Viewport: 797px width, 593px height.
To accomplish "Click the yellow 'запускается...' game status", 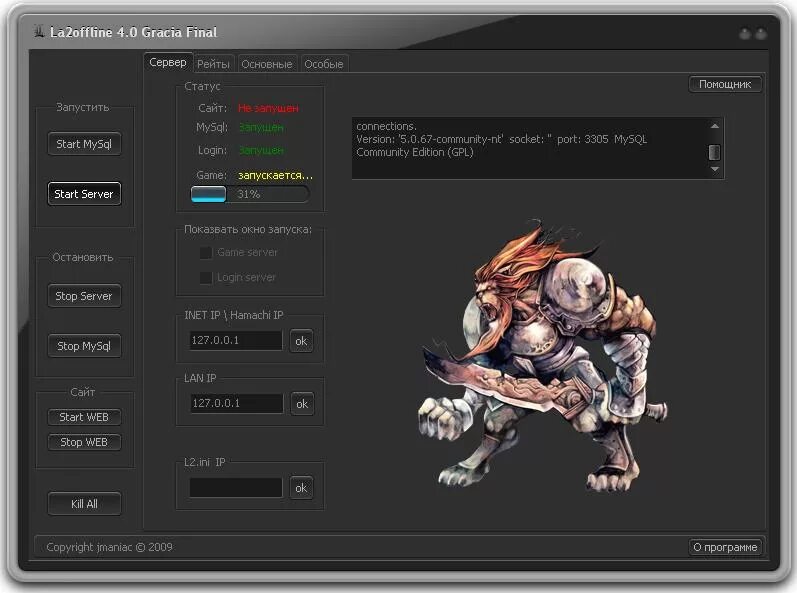I will (275, 175).
